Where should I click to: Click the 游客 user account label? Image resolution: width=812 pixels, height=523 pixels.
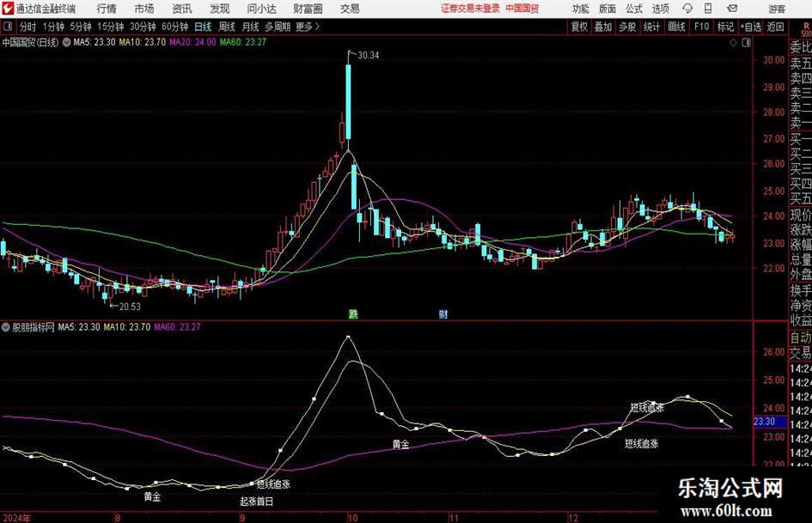pos(776,9)
